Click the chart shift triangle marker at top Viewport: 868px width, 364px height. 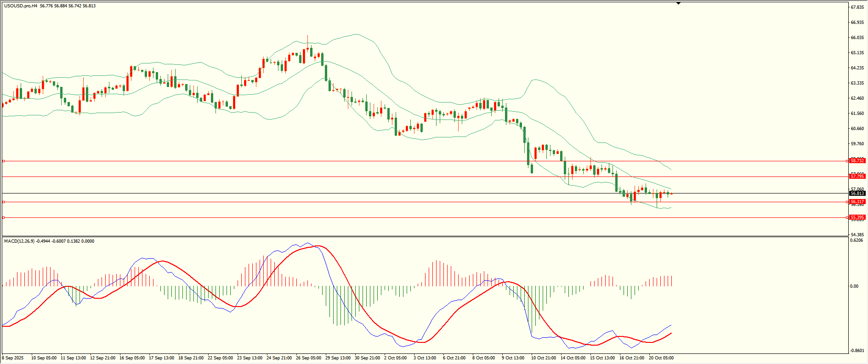coord(678,3)
